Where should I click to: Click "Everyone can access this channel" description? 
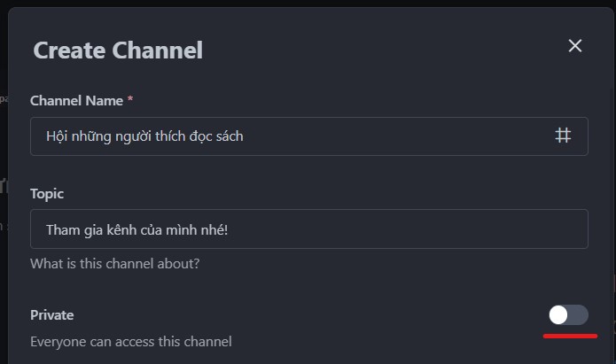pos(131,341)
